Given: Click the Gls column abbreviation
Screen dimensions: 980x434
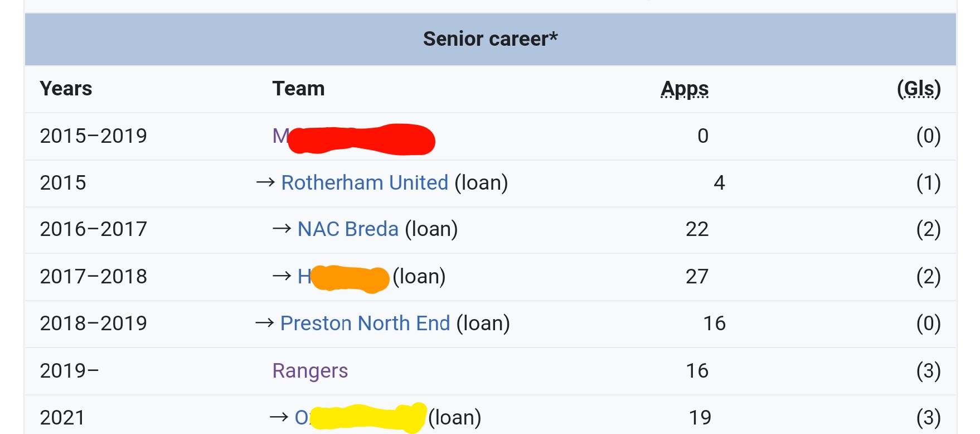Looking at the screenshot, I should [919, 89].
